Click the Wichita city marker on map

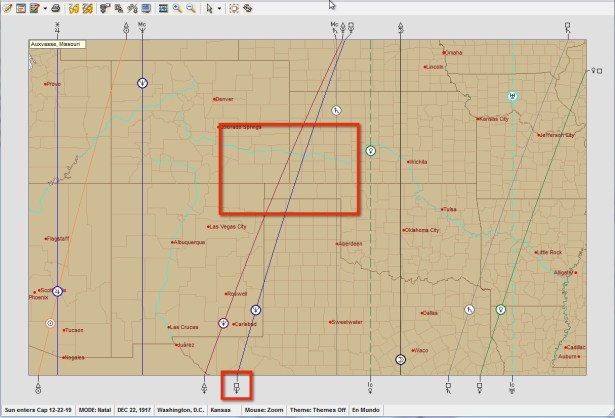tap(408, 161)
